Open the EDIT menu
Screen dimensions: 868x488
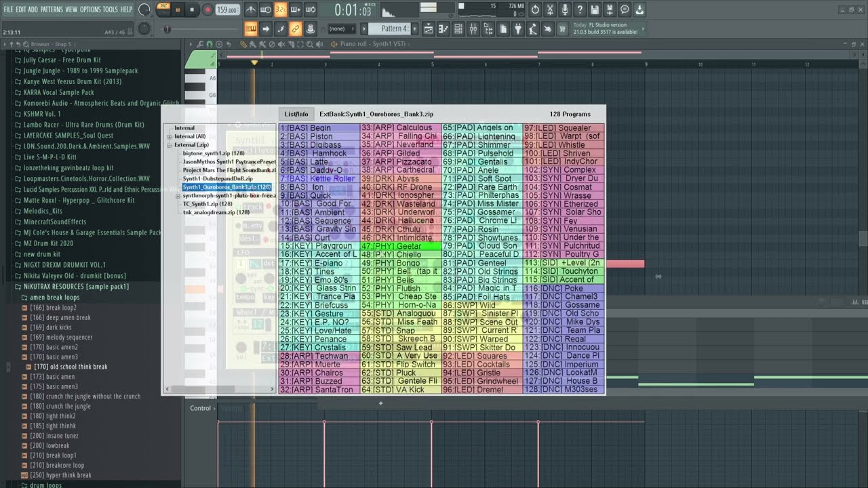tap(21, 9)
